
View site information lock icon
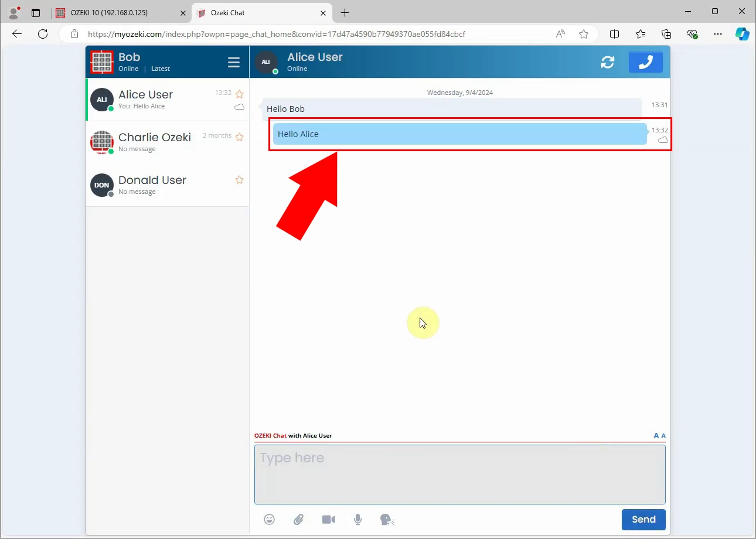click(74, 34)
